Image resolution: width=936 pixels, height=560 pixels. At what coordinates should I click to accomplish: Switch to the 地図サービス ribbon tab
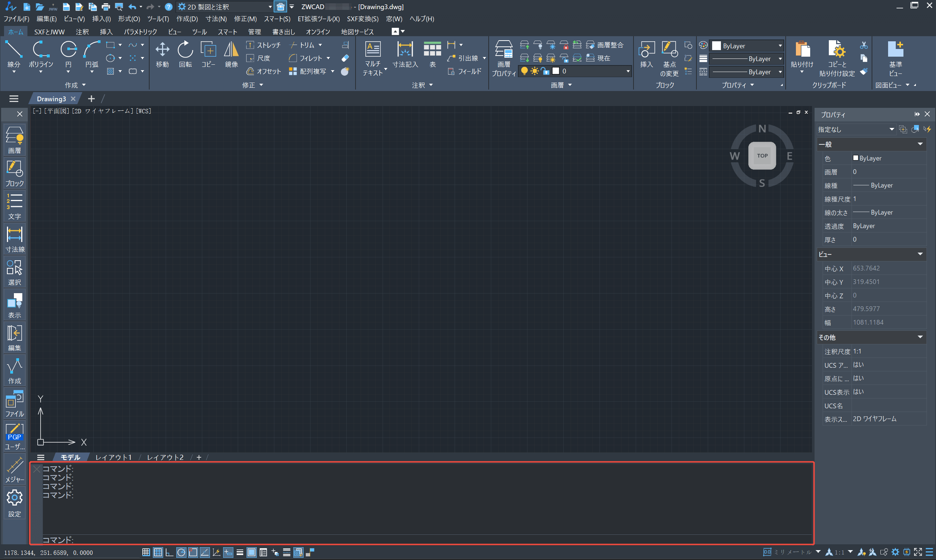point(357,32)
